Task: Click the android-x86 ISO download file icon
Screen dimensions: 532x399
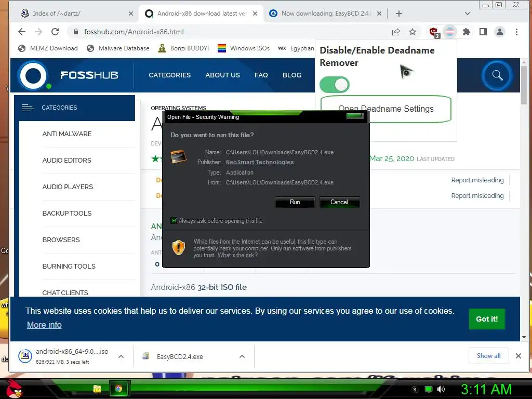Action: 25,356
